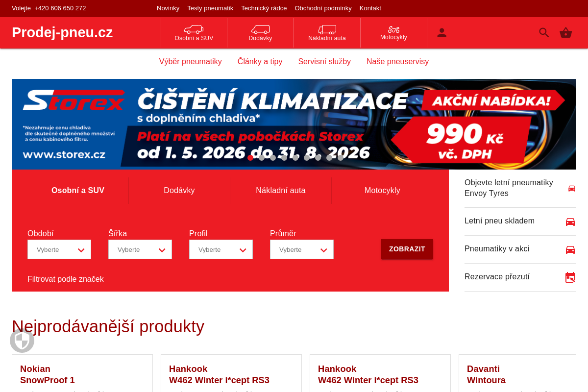The width and height of the screenshot is (588, 392).
Task: Open Naše pneuservisy menu item
Action: tap(398, 62)
